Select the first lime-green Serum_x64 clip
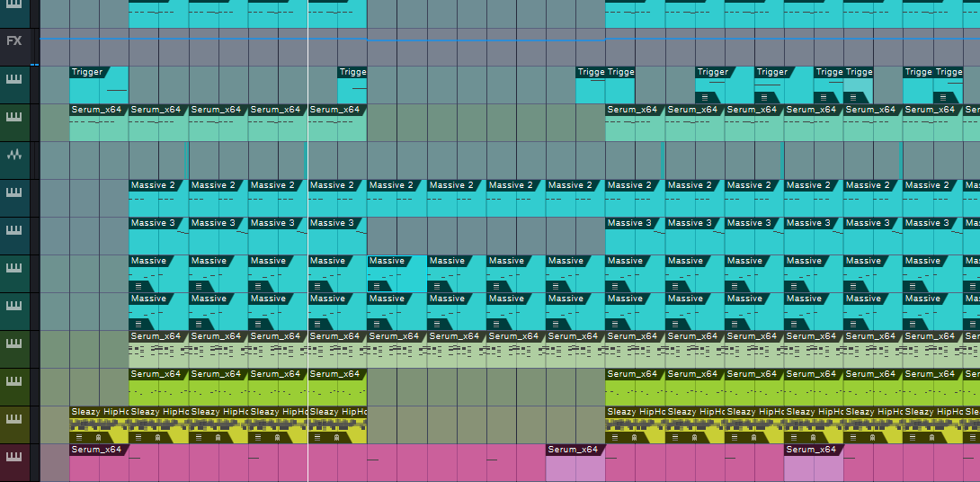This screenshot has width=980, height=482. [159, 387]
